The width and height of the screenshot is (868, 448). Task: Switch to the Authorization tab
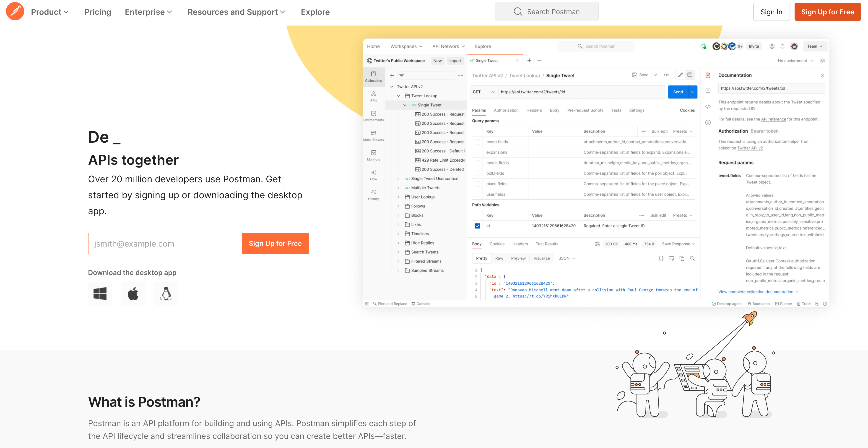click(x=506, y=110)
